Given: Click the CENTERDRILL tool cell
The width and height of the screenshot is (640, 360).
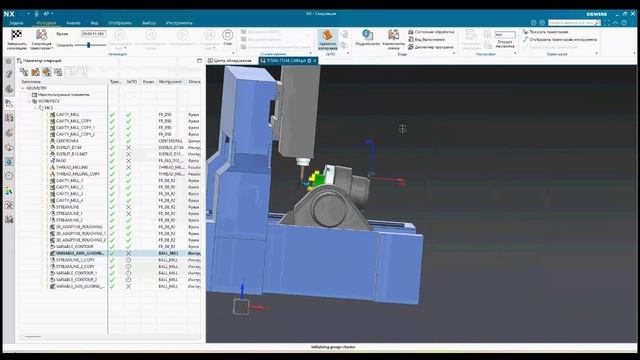Looking at the screenshot, I should 170,141.
